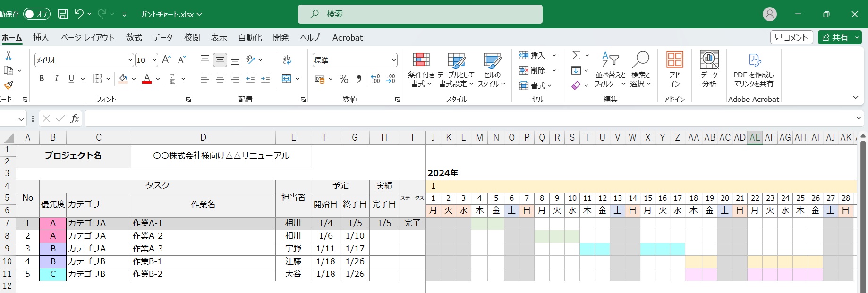
Task: Open the font color dropdown arrow
Action: pos(158,79)
